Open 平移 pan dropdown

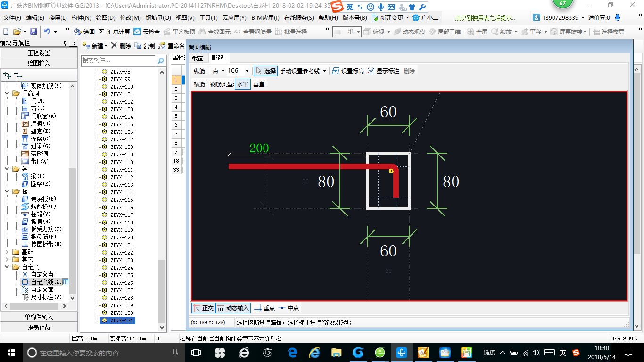[545, 32]
